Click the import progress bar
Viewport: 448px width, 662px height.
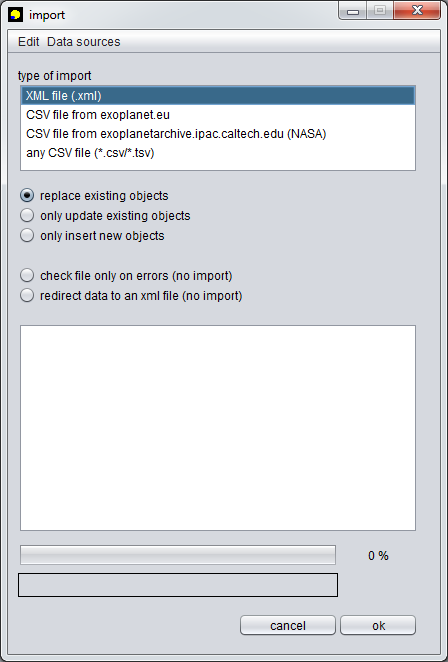(178, 555)
